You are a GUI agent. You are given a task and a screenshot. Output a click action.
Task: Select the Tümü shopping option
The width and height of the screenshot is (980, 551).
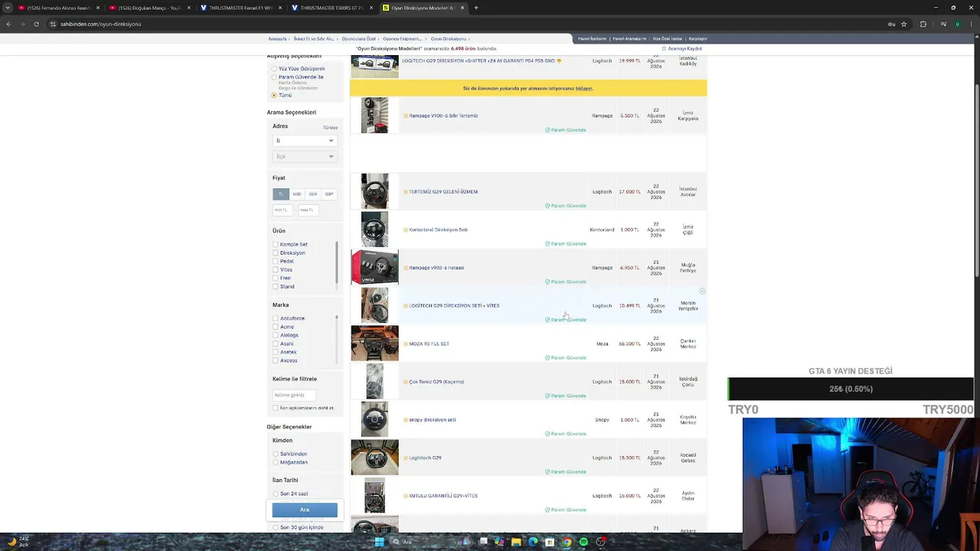click(x=274, y=95)
